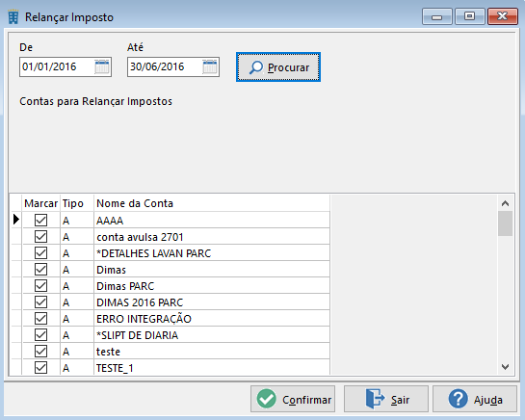This screenshot has width=525, height=420.
Task: Select the Dimas name cell
Action: point(212,270)
